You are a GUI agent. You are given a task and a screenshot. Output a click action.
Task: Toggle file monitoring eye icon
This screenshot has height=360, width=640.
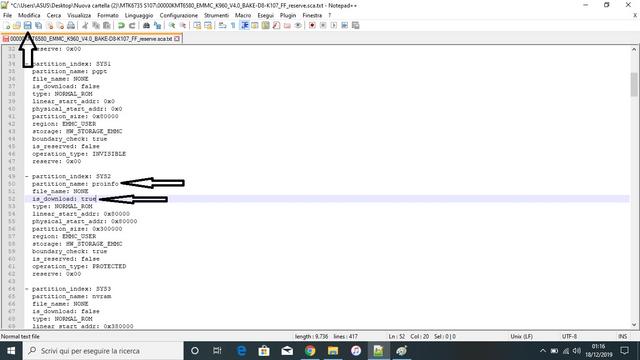[x=298, y=25]
